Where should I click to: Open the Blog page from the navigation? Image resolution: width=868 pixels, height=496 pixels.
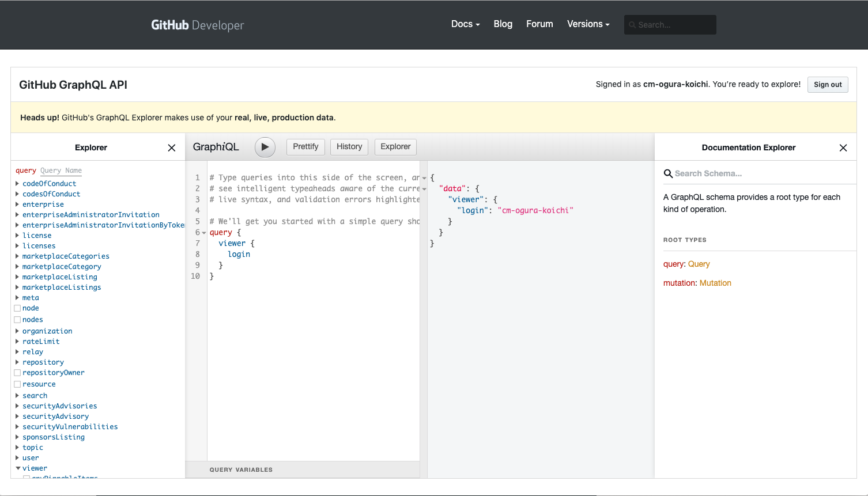pyautogui.click(x=503, y=24)
